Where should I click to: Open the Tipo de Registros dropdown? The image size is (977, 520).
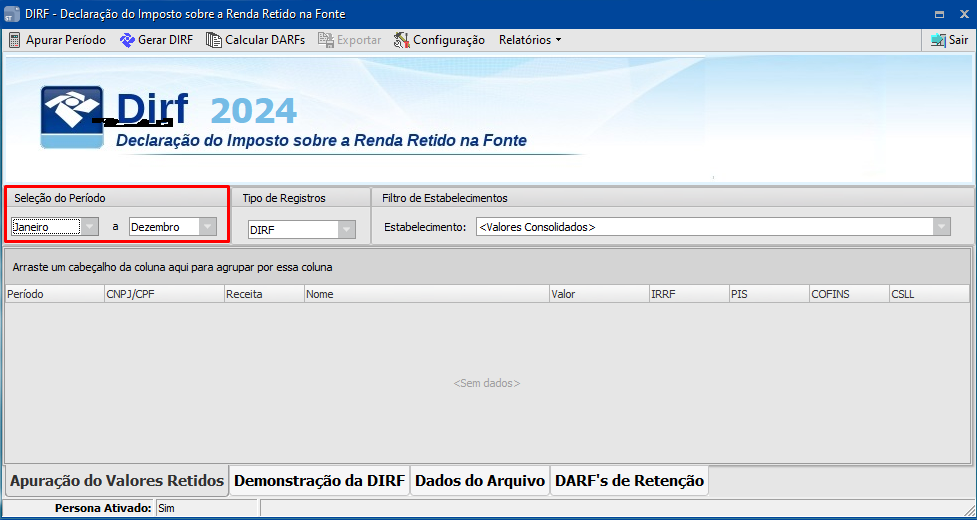click(x=346, y=229)
